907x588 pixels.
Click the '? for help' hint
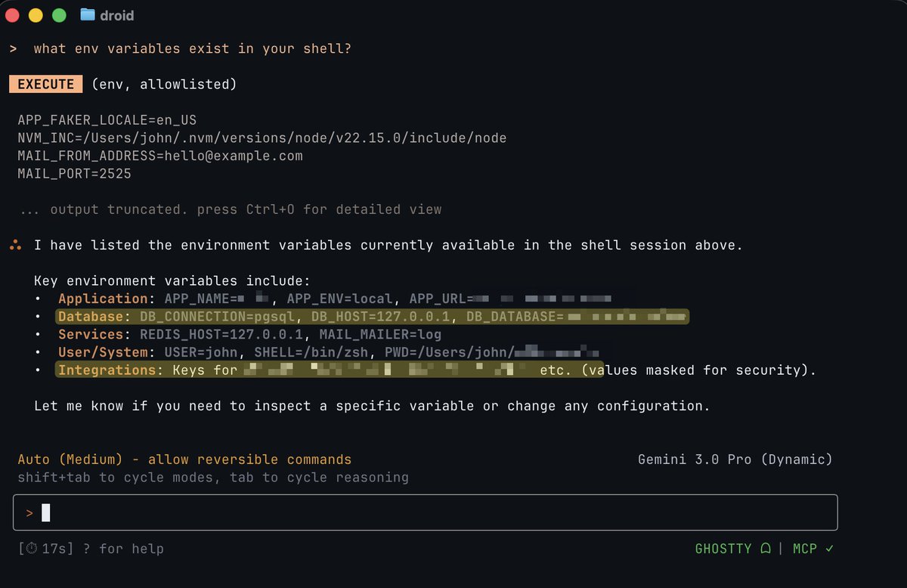coord(123,549)
